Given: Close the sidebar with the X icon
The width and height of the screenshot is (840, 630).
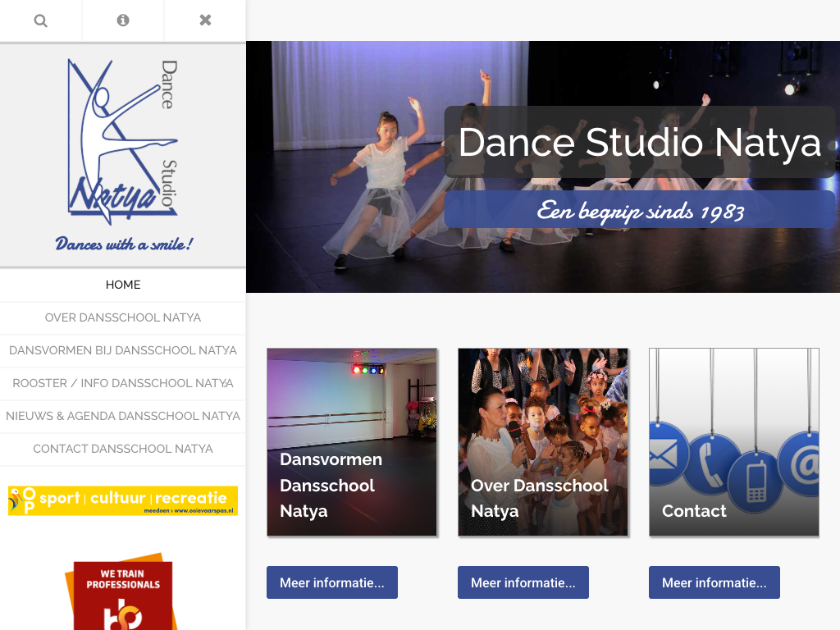Looking at the screenshot, I should pyautogui.click(x=205, y=21).
